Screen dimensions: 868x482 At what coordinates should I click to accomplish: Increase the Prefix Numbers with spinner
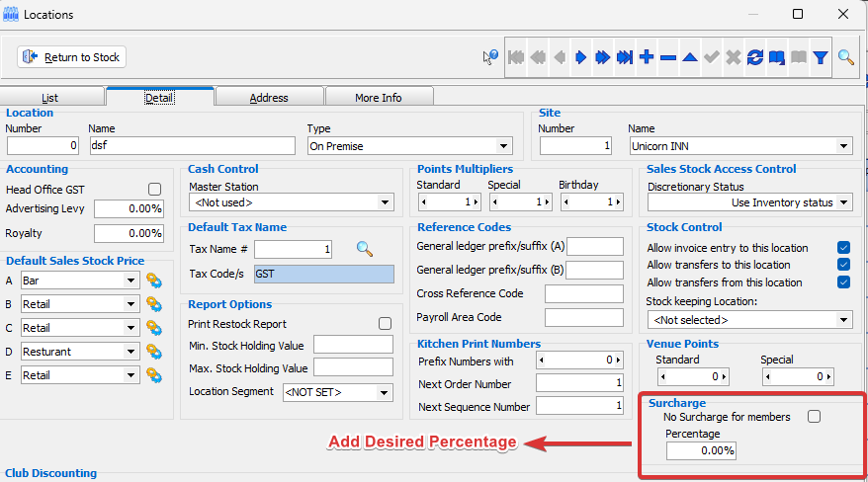[618, 361]
